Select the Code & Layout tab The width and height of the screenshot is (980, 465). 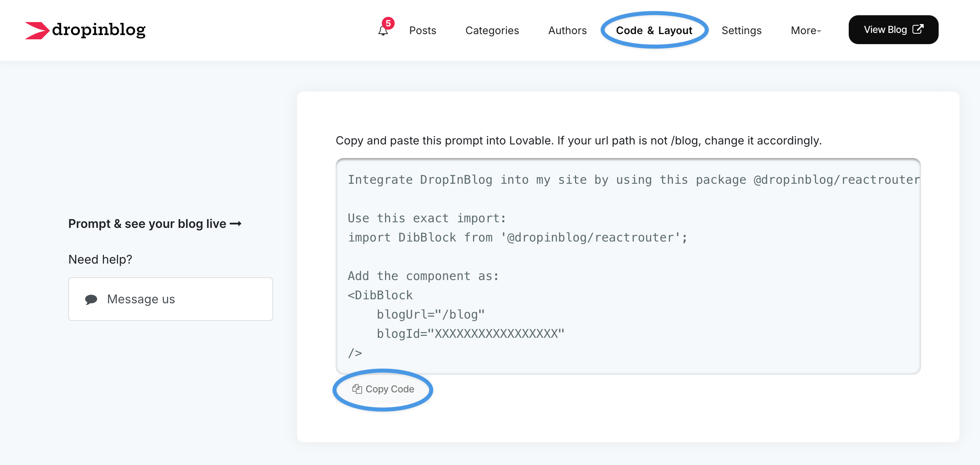654,30
